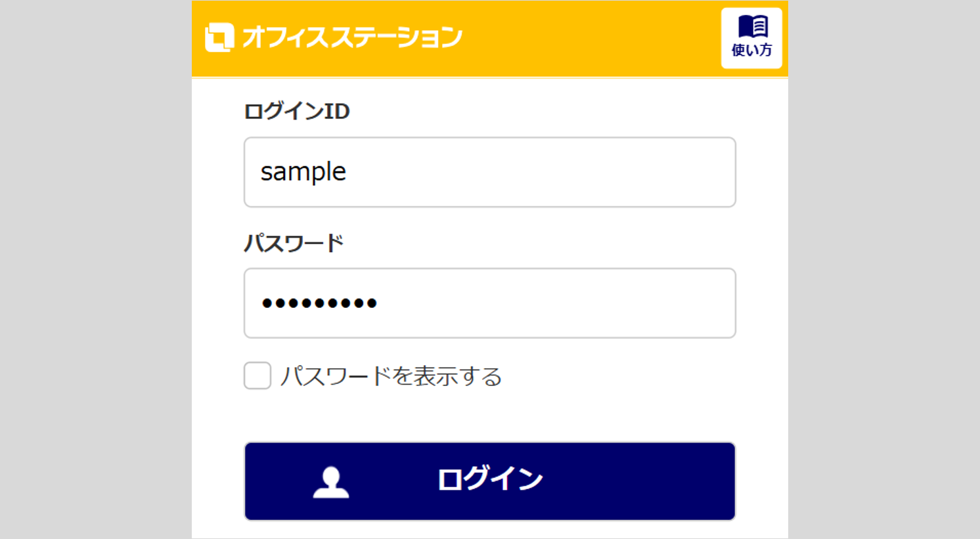
Task: Click the パスワードを表示する label text
Action: coord(391,376)
